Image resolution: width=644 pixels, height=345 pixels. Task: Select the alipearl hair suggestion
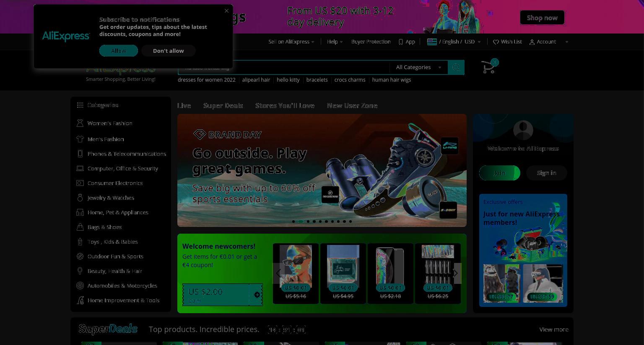pos(256,80)
